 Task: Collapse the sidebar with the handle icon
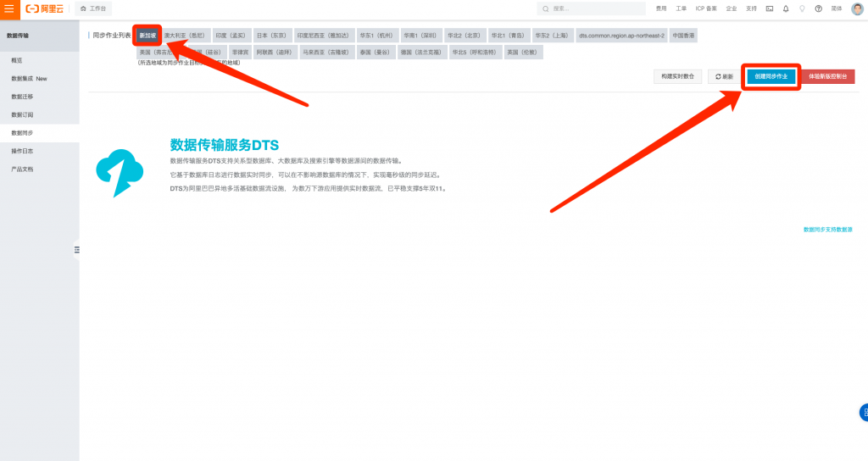(76, 250)
